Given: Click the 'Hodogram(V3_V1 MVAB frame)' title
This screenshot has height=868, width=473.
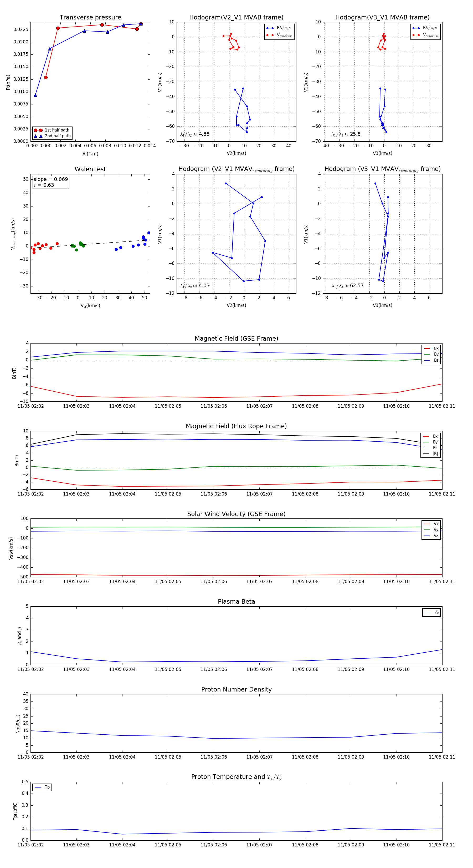Looking at the screenshot, I should tap(382, 18).
